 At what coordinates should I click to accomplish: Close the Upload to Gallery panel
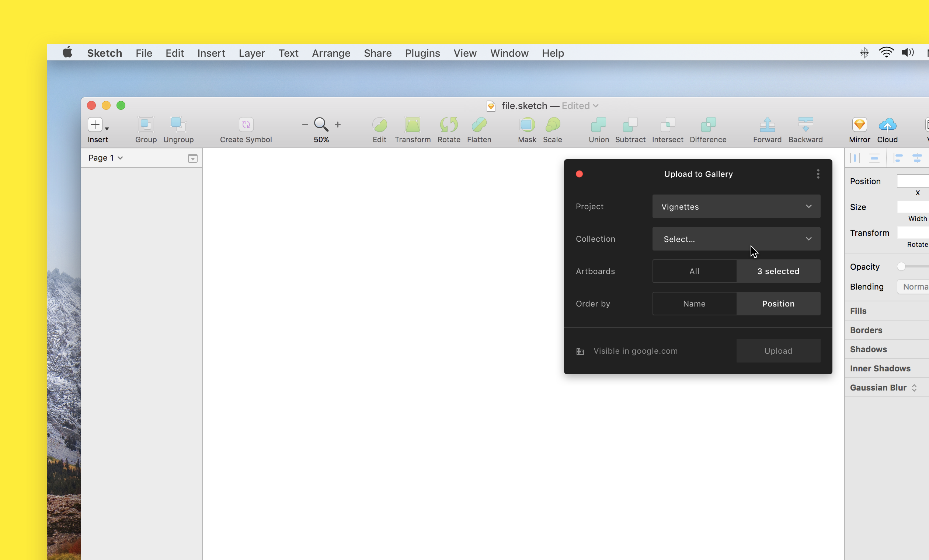coord(579,174)
